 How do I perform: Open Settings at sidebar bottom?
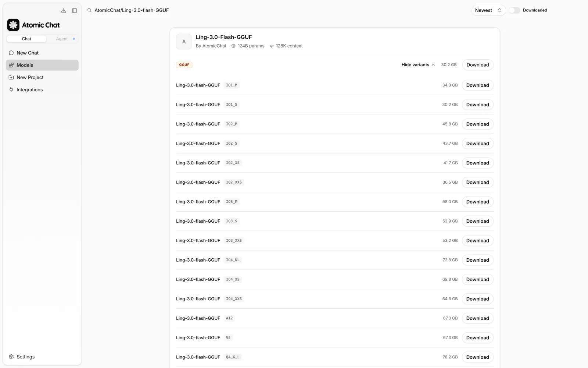[42, 357]
